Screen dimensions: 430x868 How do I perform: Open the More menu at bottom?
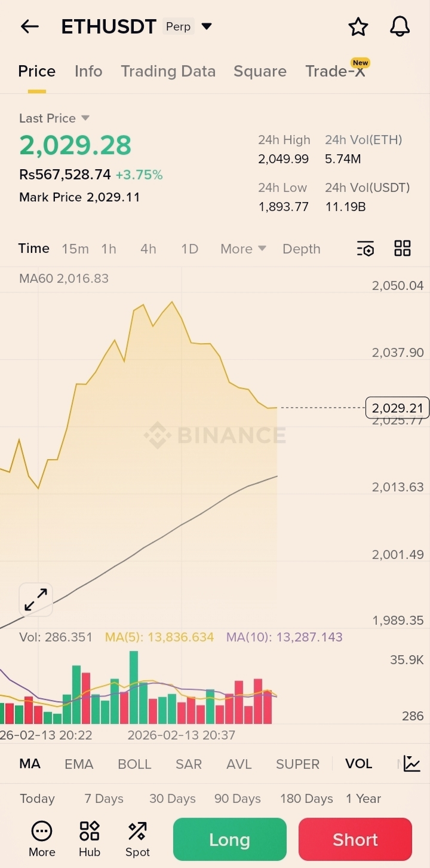[42, 839]
